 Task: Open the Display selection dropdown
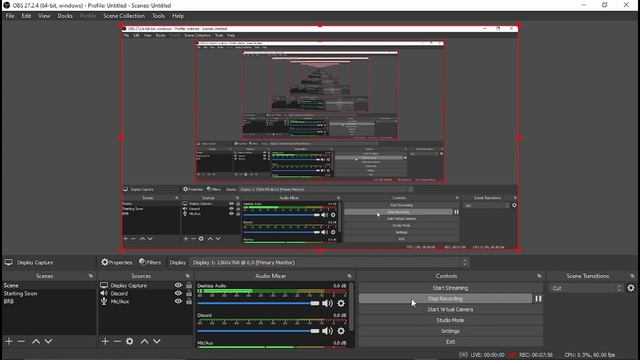pyautogui.click(x=329, y=262)
